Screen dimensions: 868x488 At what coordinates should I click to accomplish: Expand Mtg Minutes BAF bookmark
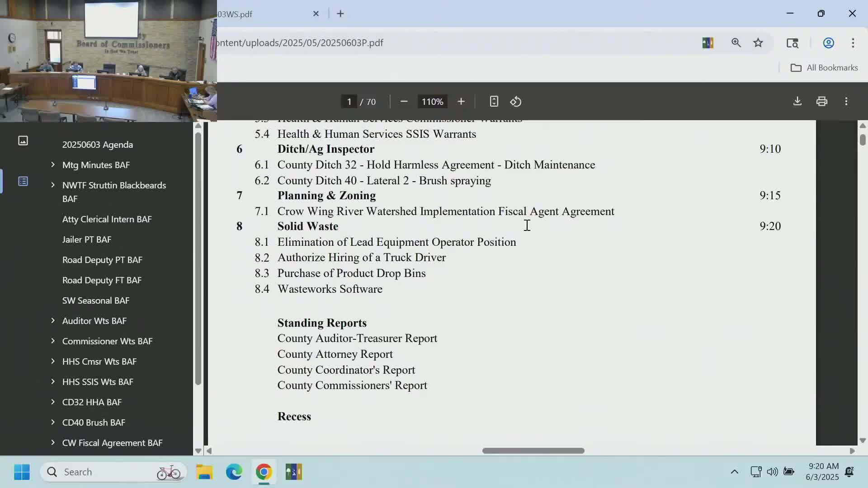(53, 165)
